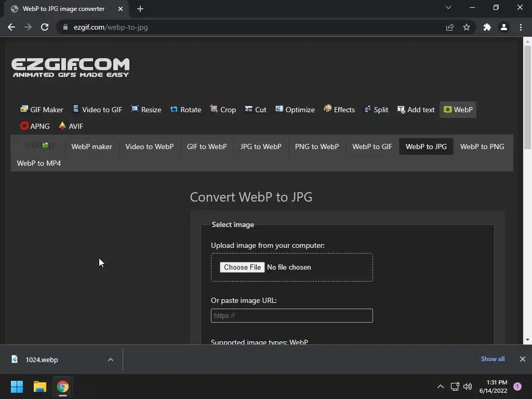Open the network settings tray icon
532x399 pixels.
455,387
